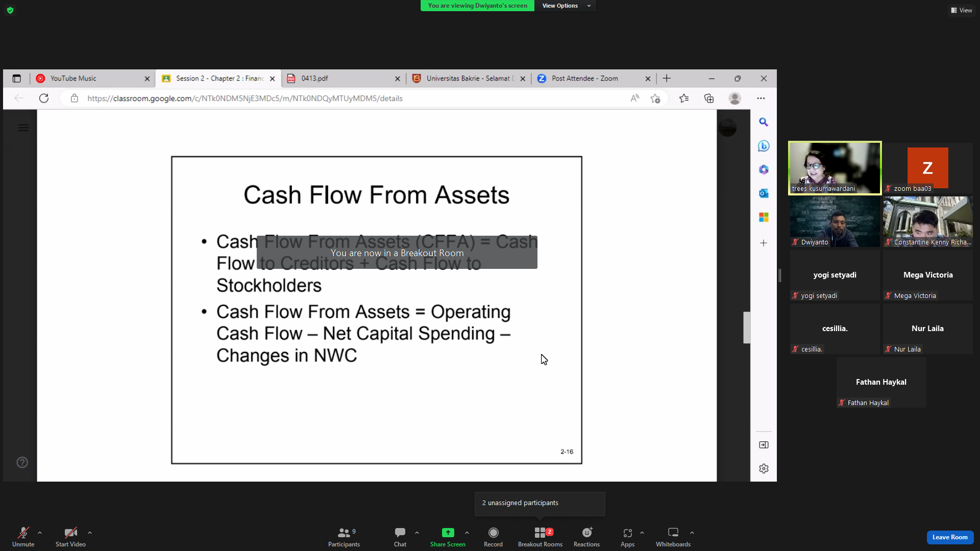Open Edge sidebar settings gear
The height and width of the screenshot is (551, 980).
(764, 468)
